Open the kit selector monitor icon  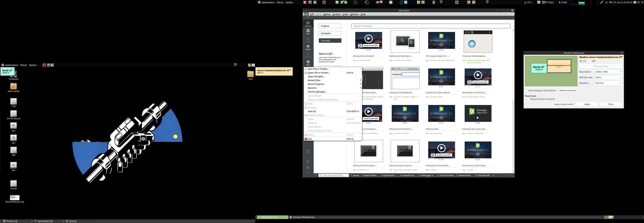(308, 151)
